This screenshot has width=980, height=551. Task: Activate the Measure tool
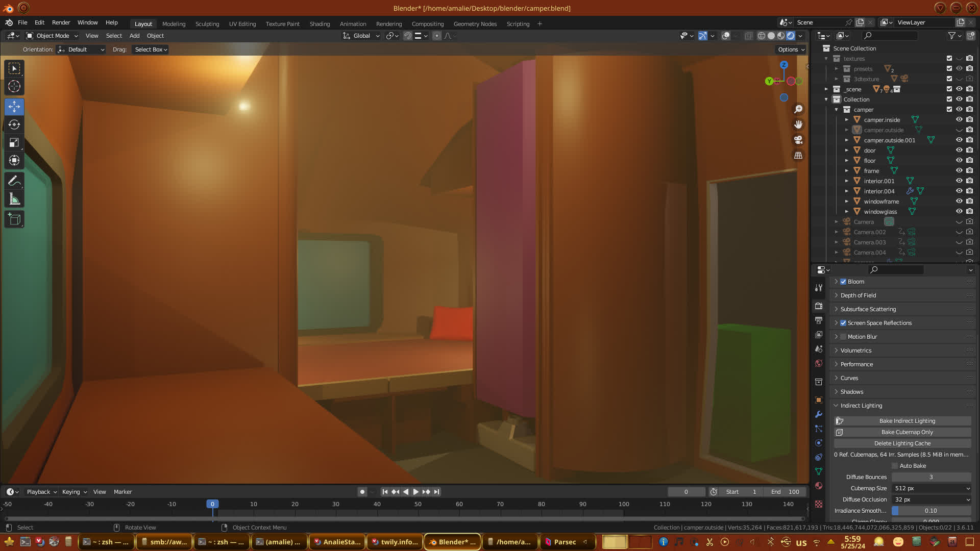pyautogui.click(x=14, y=199)
